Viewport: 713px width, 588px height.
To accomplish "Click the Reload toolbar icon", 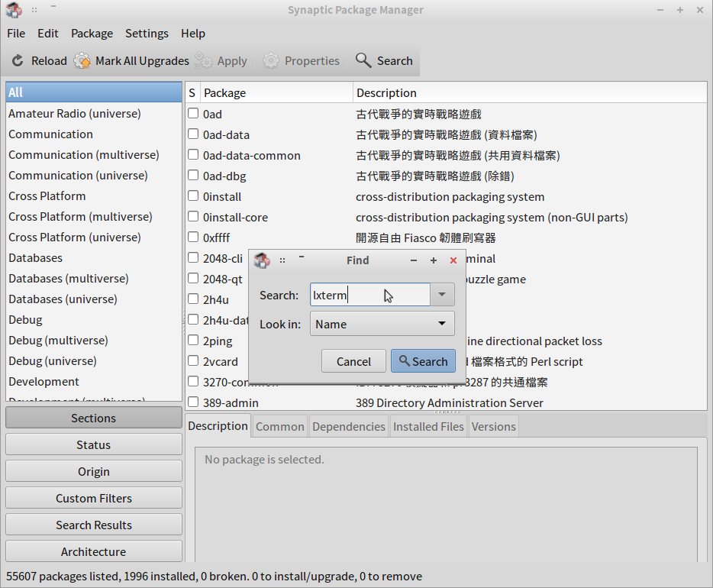I will (18, 60).
